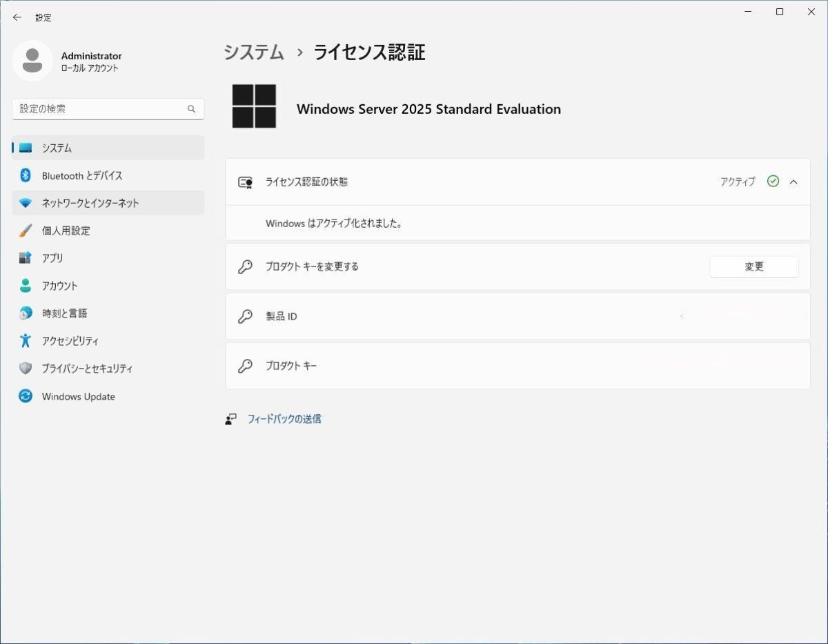
Task: Click the システム breadcrumb link
Action: click(254, 52)
